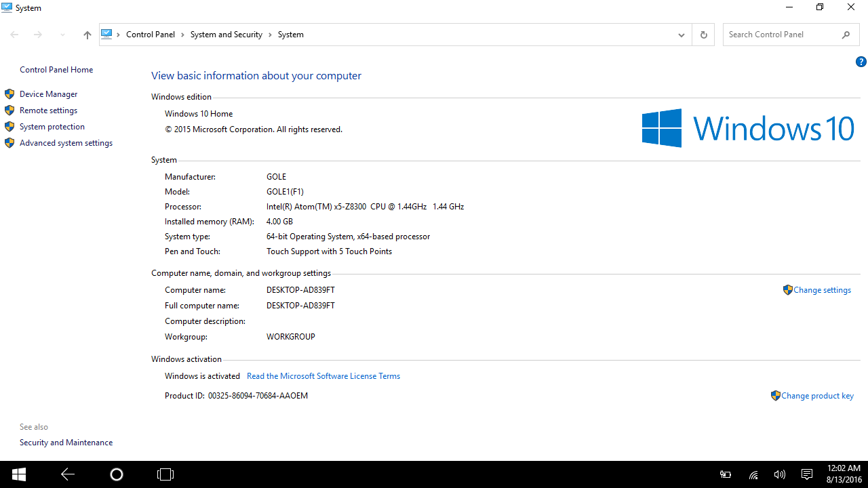Open Security and Maintenance link
868x488 pixels.
point(66,443)
